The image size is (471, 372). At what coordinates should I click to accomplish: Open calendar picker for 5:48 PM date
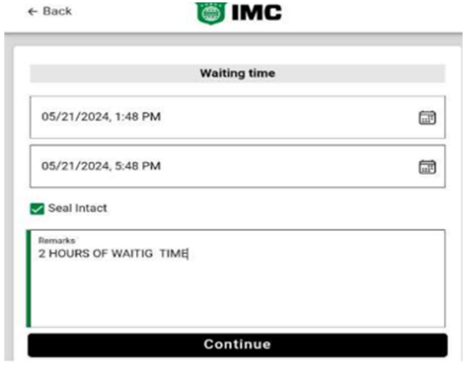click(x=427, y=167)
